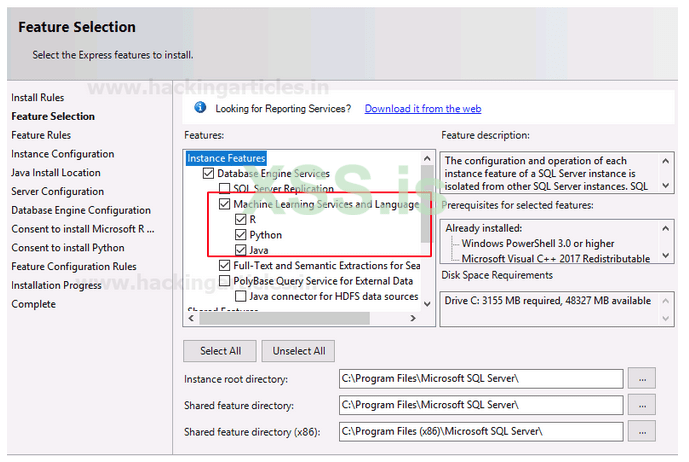This screenshot has height=462, width=689.
Task: Click the Select All button
Action: point(220,351)
